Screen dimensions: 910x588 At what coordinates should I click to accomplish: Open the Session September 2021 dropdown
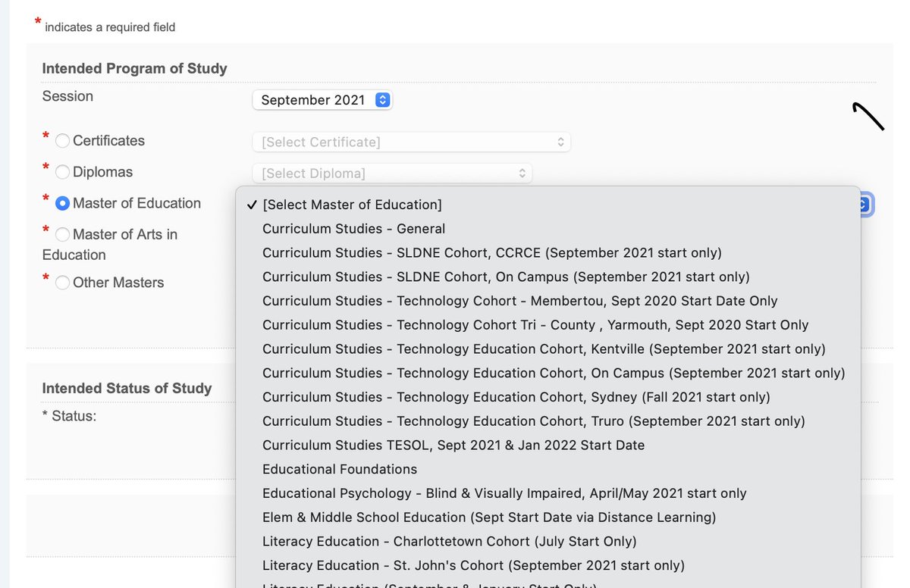point(322,100)
